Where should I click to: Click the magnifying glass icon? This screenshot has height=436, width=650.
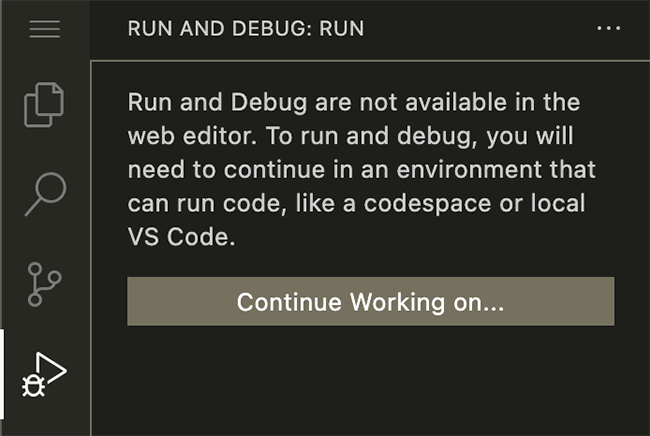coord(45,194)
